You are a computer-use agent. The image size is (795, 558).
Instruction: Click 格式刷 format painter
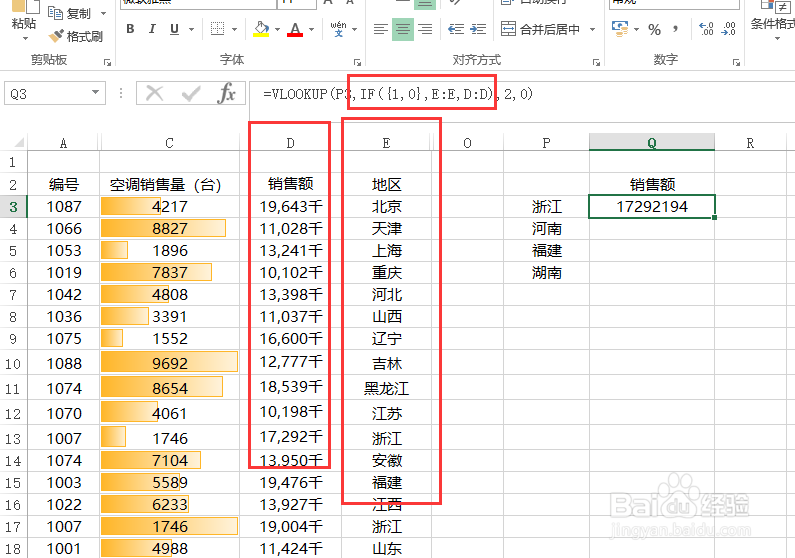tap(76, 36)
